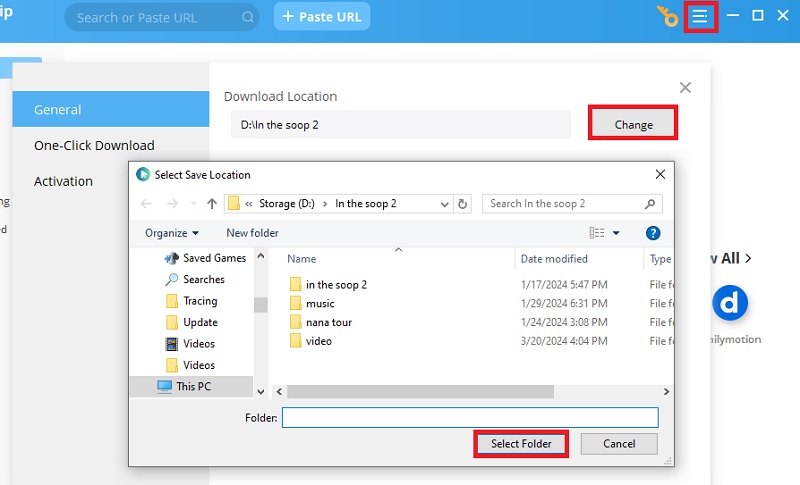Click the Change download location button
This screenshot has width=800, height=485.
tap(633, 124)
